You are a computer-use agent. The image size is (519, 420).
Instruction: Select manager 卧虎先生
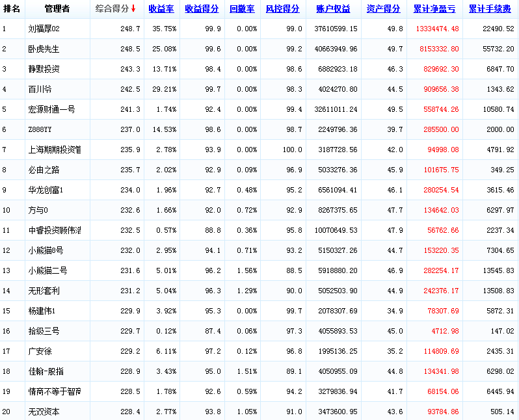(44, 49)
